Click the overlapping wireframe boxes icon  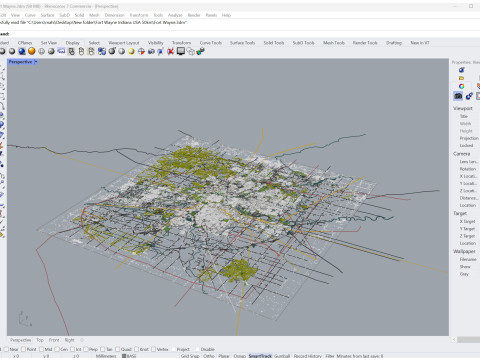click(x=191, y=51)
